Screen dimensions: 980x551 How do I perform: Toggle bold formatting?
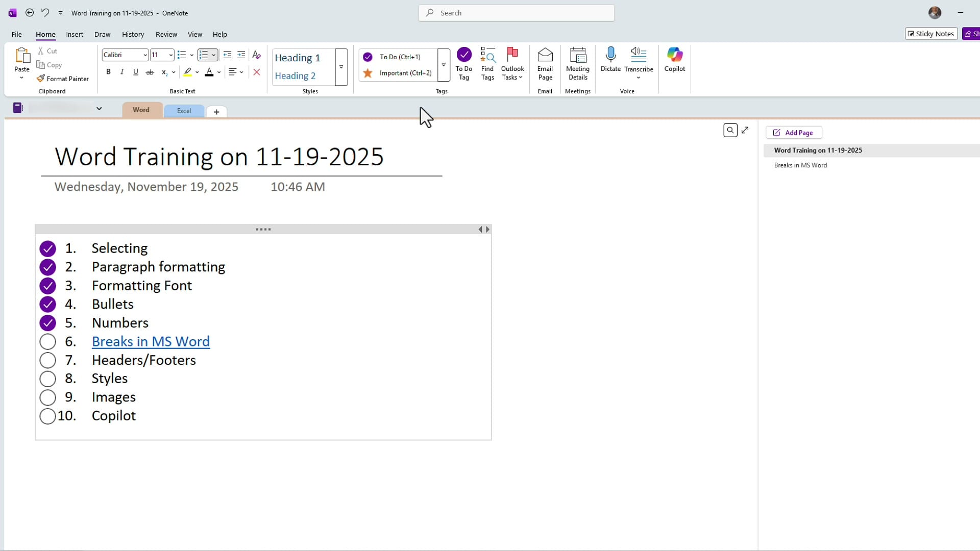coord(108,72)
